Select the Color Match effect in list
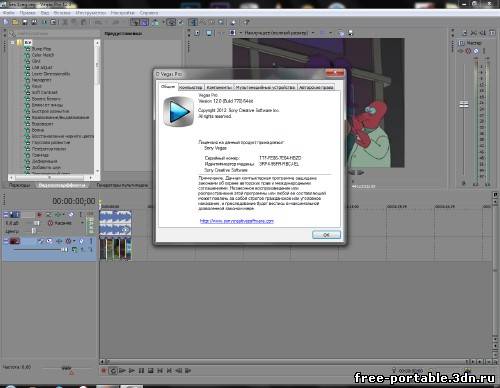 [x=42, y=55]
